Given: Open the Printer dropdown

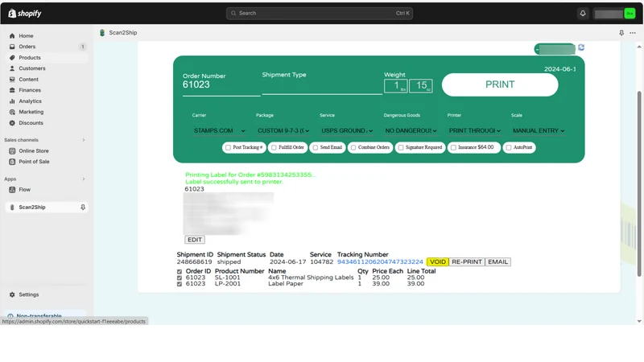Looking at the screenshot, I should point(474,131).
